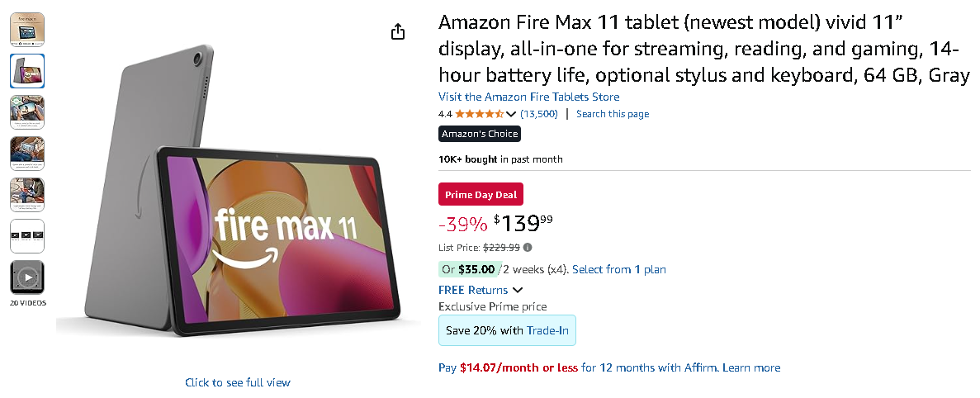Select the fourth product thumbnail
The width and height of the screenshot is (980, 398).
click(x=27, y=154)
